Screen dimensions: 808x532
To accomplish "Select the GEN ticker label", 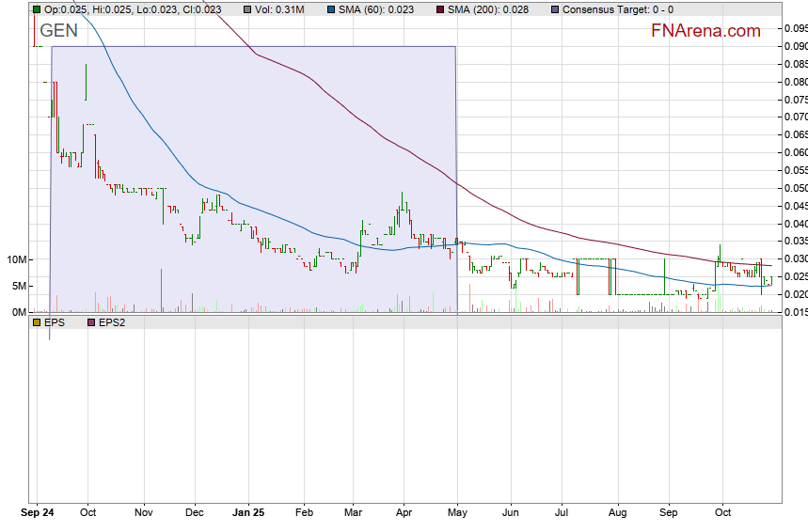I will [58, 31].
